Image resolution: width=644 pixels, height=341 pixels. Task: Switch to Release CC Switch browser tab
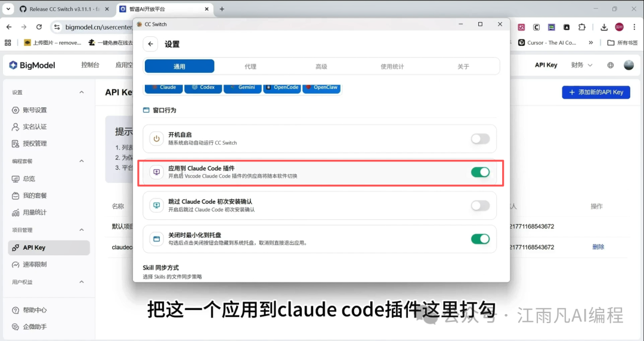[64, 9]
